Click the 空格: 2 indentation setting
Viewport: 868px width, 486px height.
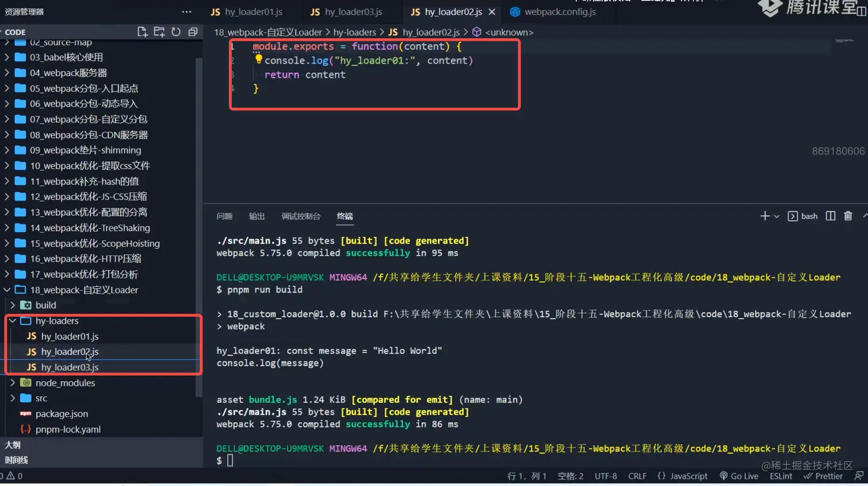(571, 476)
